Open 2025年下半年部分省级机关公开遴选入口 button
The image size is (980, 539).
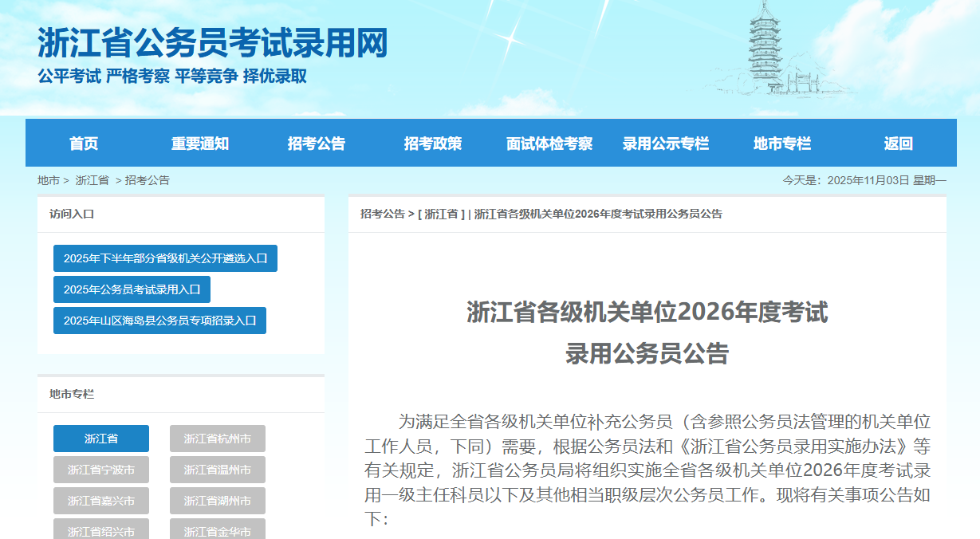point(165,258)
